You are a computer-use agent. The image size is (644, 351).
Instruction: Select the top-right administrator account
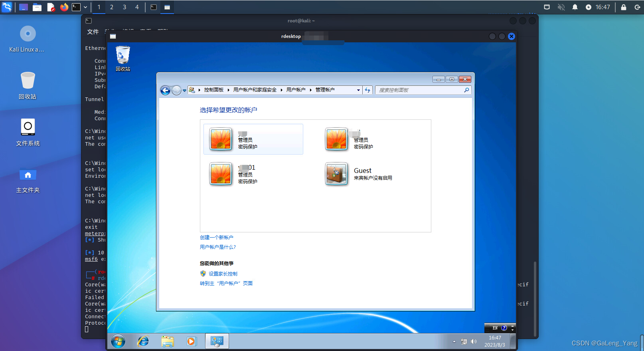coord(369,139)
